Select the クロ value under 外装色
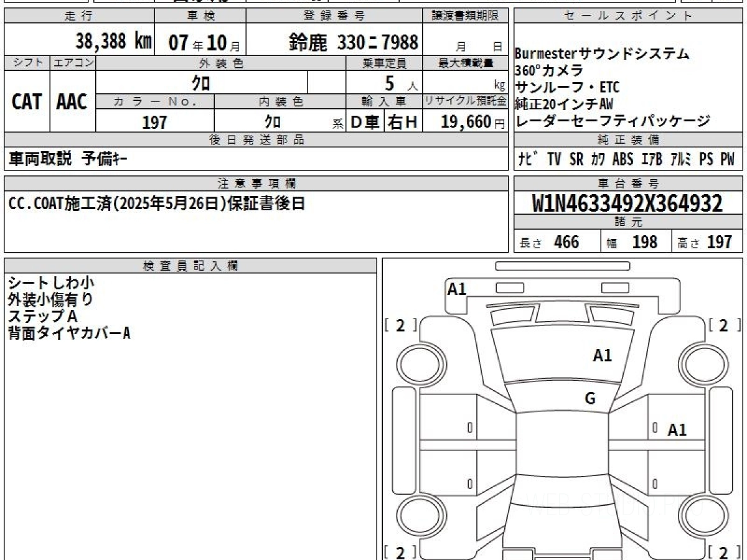This screenshot has height=560, width=747. click(201, 82)
